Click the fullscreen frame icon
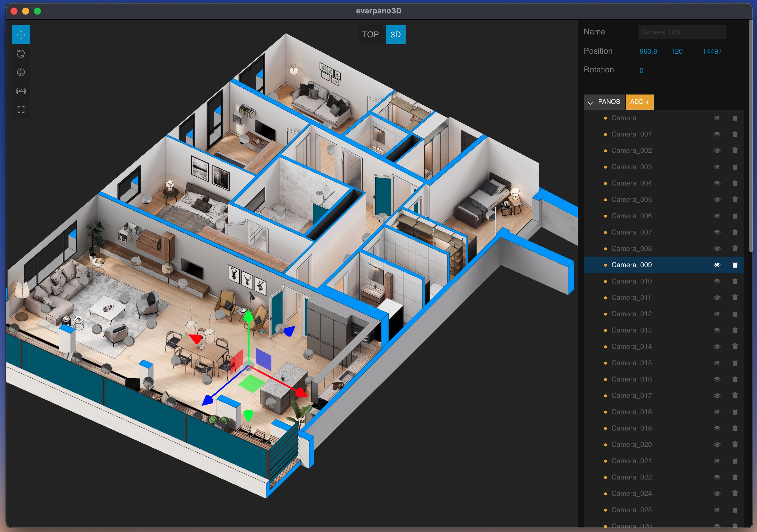757x532 pixels. tap(21, 110)
